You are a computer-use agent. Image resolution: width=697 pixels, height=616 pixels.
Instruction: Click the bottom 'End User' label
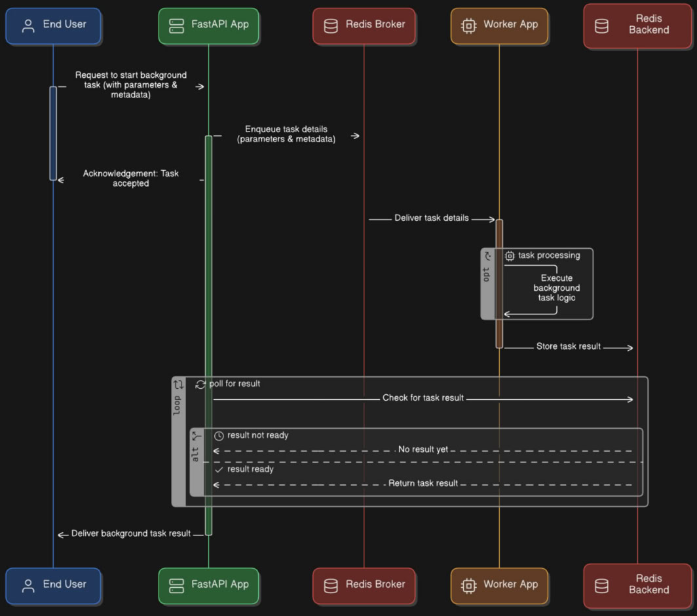[64, 585]
